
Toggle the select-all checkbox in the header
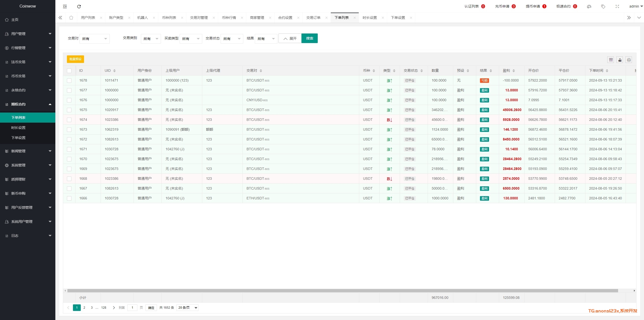[x=69, y=71]
